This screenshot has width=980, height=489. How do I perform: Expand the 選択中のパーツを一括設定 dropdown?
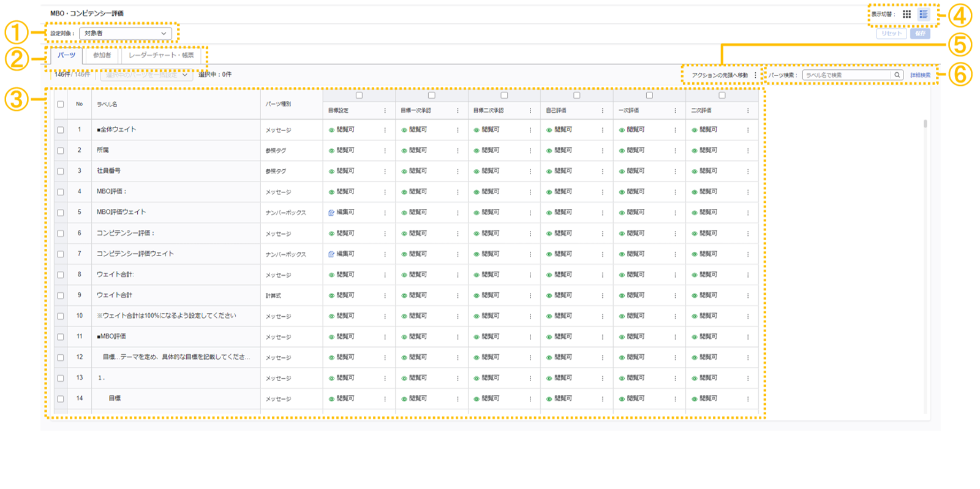[x=146, y=75]
